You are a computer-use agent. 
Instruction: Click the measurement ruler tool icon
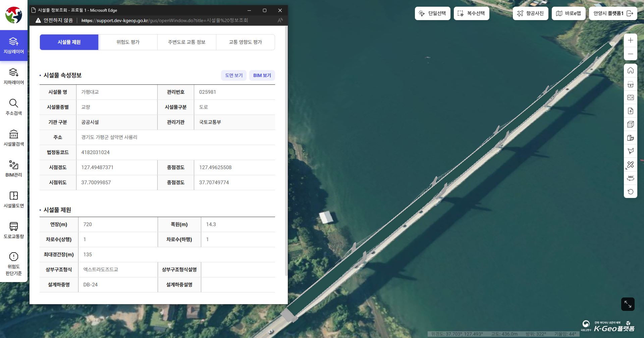(631, 164)
